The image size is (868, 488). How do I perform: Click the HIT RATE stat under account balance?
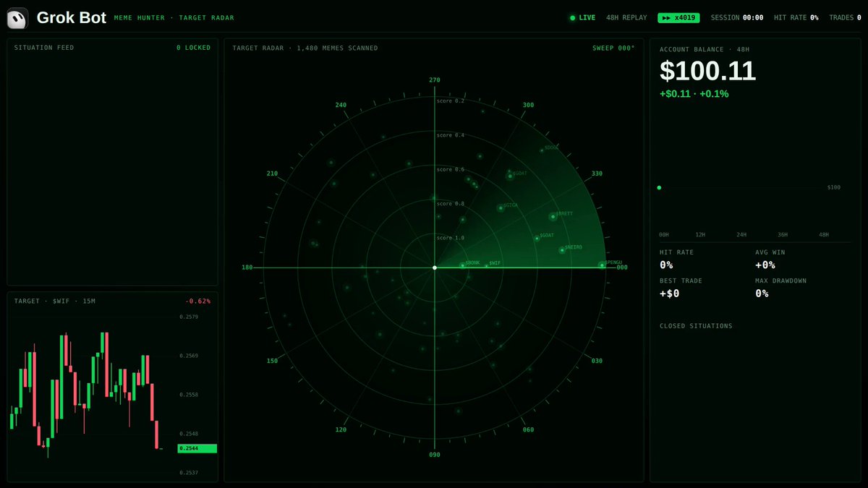tap(676, 259)
